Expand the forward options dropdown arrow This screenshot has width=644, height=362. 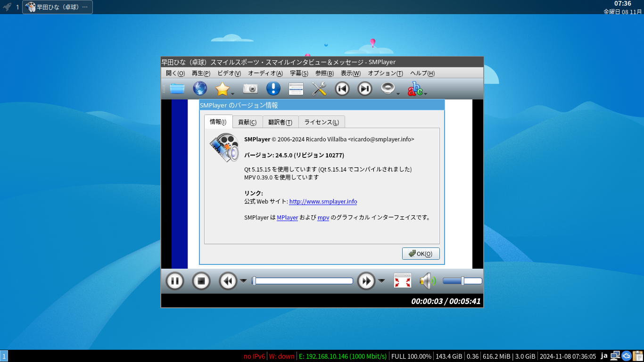(381, 281)
